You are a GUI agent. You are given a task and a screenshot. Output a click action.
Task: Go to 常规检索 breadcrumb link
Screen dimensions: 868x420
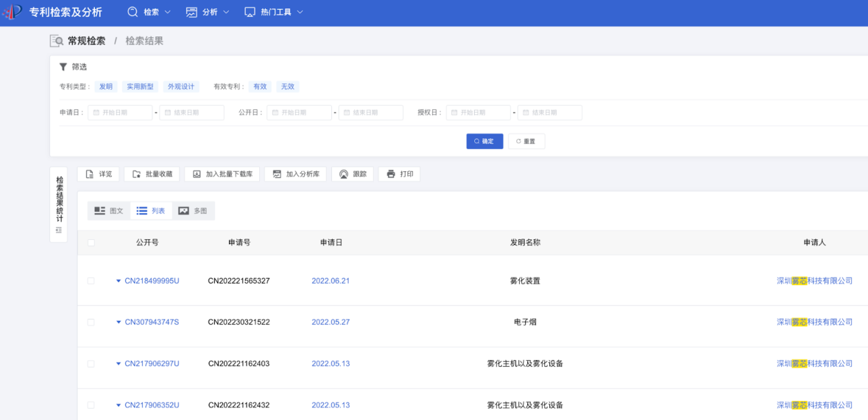[86, 41]
